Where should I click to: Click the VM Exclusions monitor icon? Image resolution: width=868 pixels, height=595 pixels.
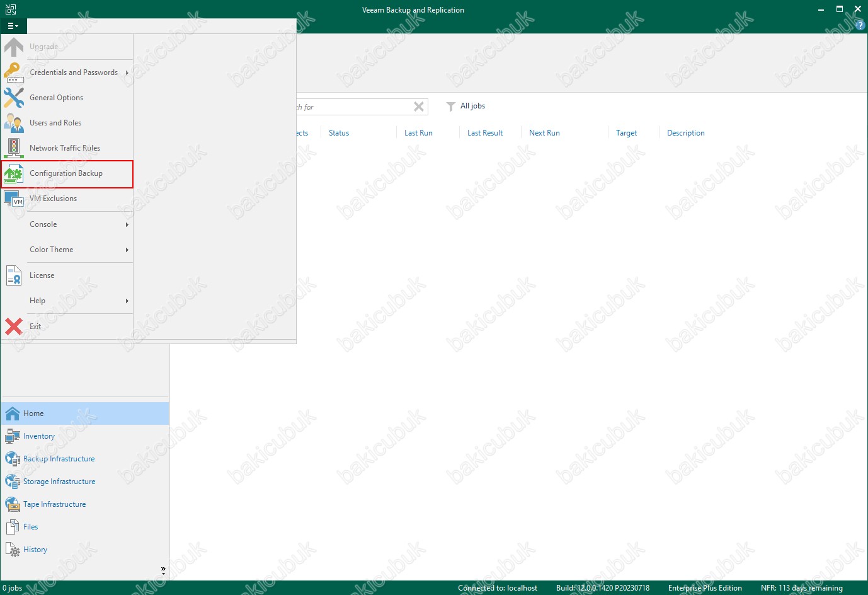point(14,199)
